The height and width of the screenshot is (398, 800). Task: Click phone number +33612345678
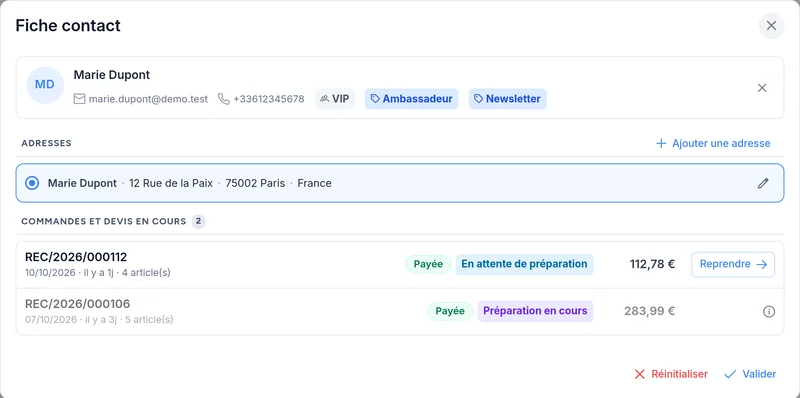tap(269, 99)
